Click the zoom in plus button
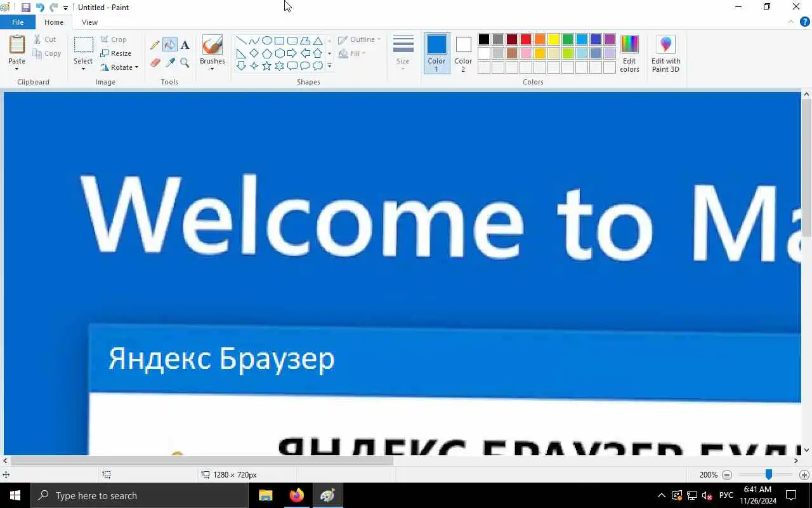Viewport: 812px width, 508px height. [x=804, y=475]
